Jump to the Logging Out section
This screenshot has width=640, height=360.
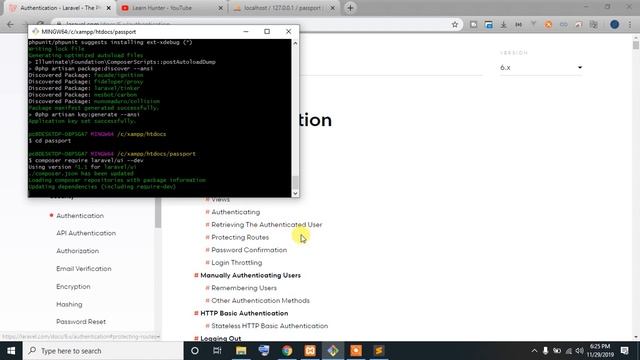coord(220,338)
